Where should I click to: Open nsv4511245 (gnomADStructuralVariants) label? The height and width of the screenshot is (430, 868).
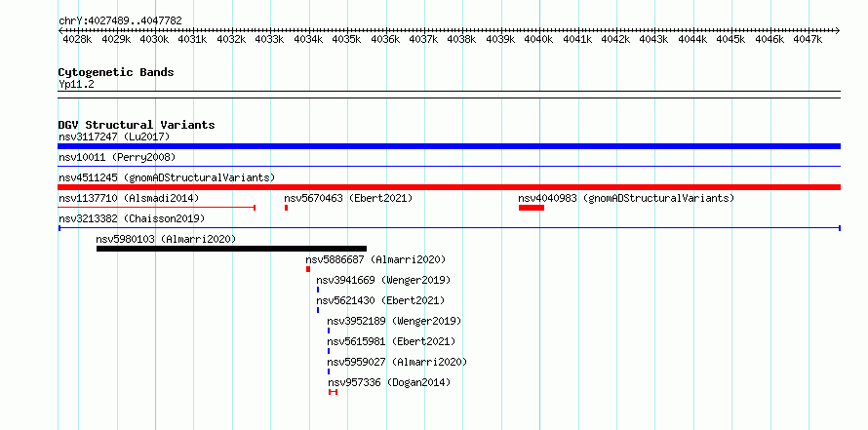pyautogui.click(x=167, y=177)
